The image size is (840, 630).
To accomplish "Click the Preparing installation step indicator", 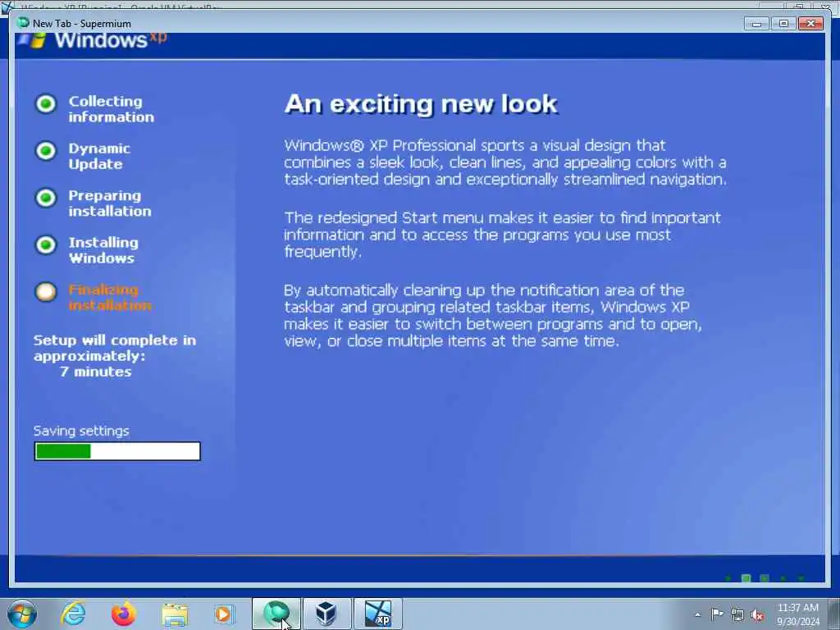I will [x=46, y=198].
